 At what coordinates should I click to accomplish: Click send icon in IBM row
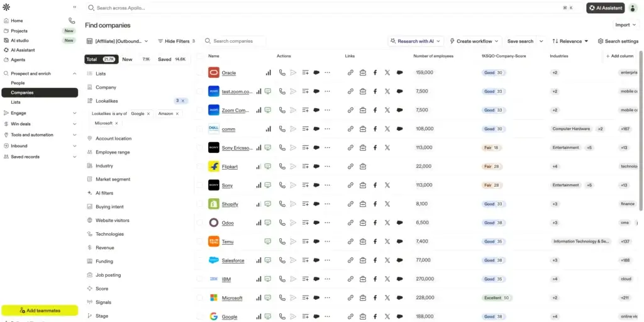(x=293, y=279)
